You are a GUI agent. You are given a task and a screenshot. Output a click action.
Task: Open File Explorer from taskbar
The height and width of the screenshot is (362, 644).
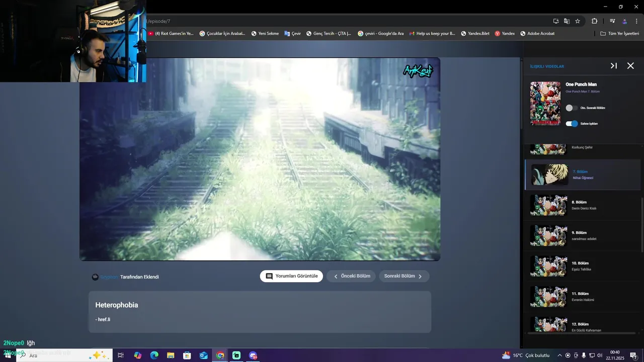point(171,355)
